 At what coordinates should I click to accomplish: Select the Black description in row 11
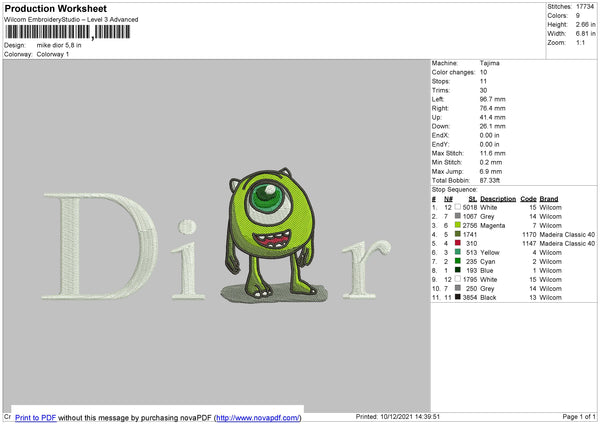(x=488, y=297)
